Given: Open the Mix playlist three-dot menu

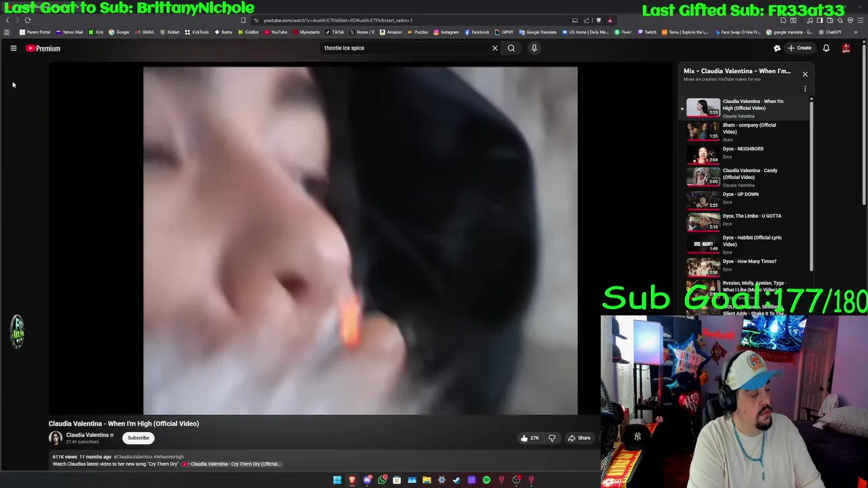Looking at the screenshot, I should pyautogui.click(x=805, y=89).
